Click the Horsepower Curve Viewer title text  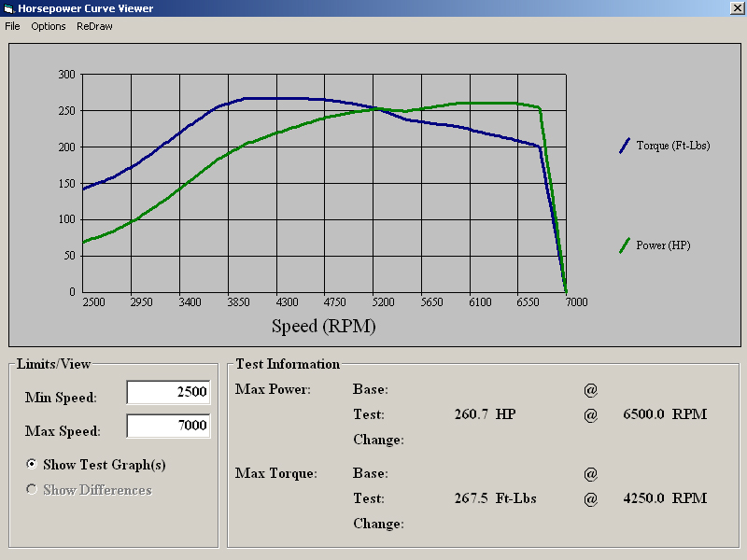[x=86, y=8]
